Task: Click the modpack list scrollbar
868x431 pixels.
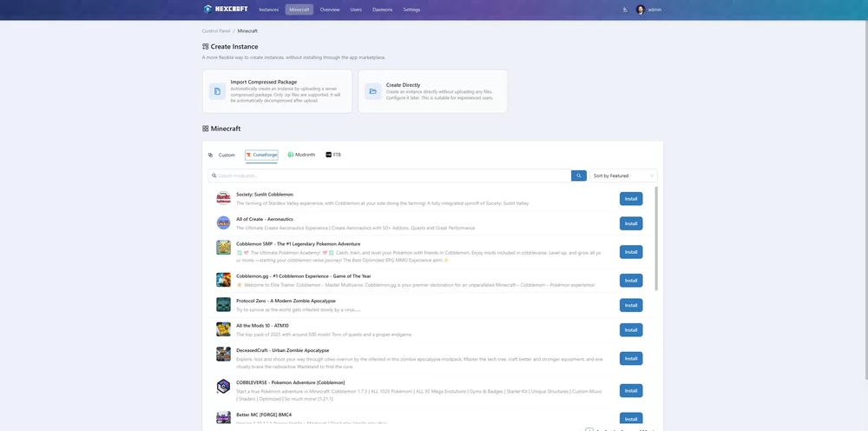Action: (x=656, y=238)
